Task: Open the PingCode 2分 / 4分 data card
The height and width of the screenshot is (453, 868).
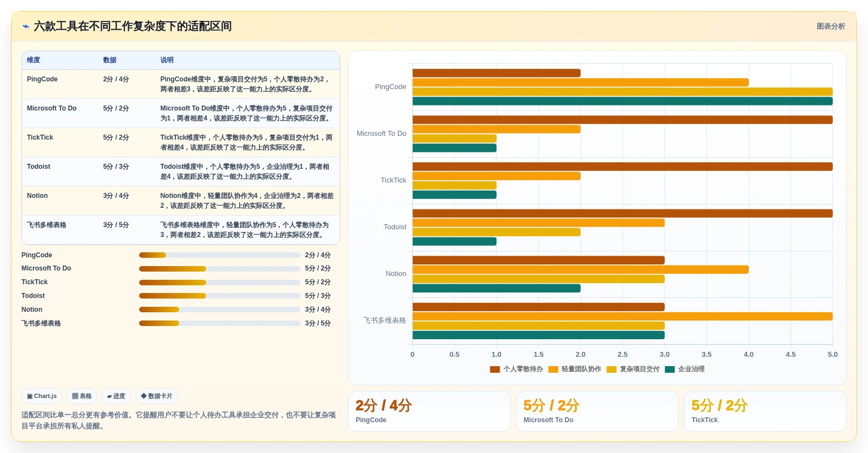Action: 429,411
